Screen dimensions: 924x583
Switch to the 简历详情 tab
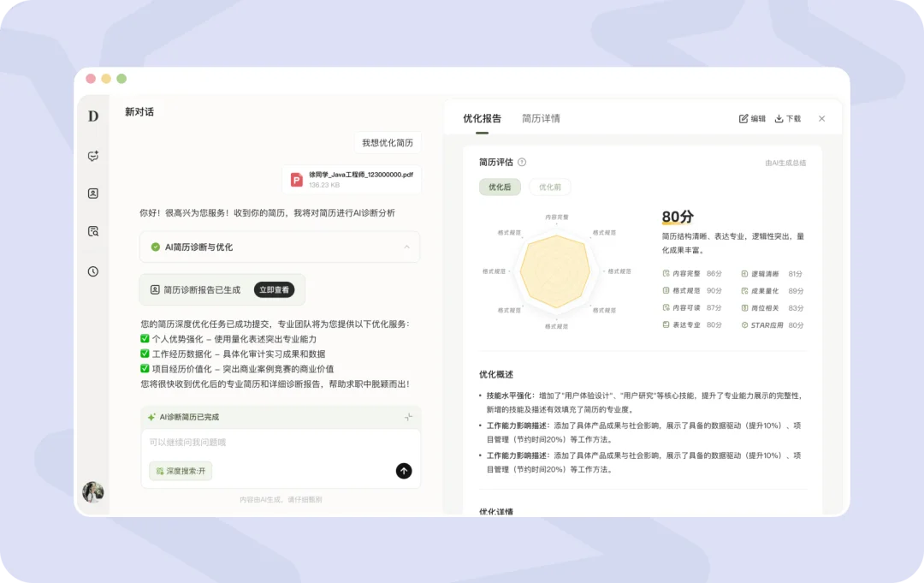541,118
